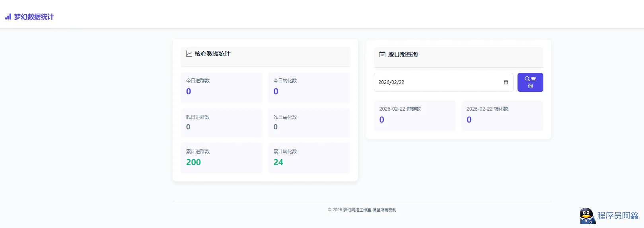The width and height of the screenshot is (644, 228).
Task: Click the penguin avatar watermark icon
Action: [587, 216]
